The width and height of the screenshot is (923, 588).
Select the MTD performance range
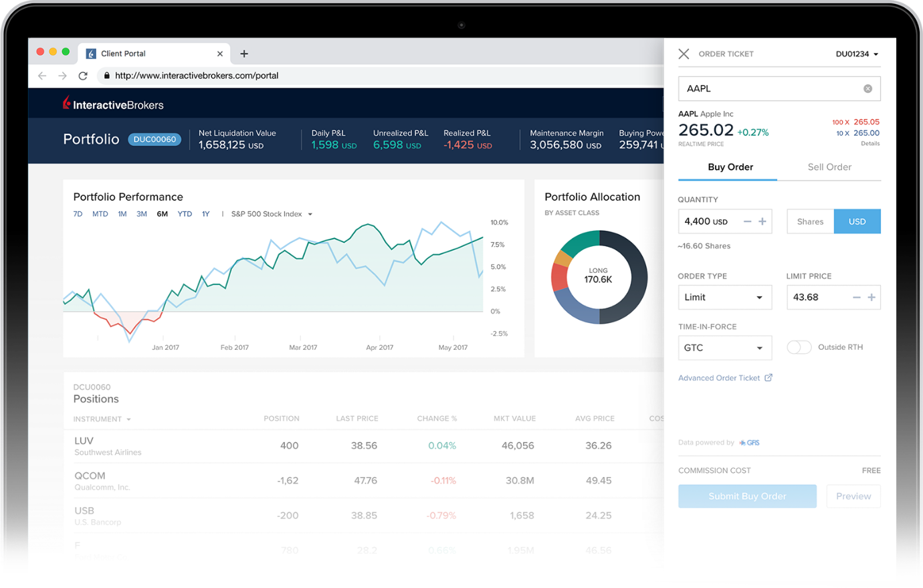pyautogui.click(x=100, y=214)
